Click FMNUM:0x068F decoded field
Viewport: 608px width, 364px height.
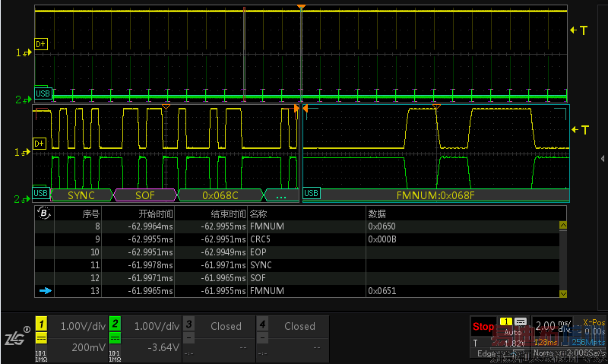click(x=435, y=195)
